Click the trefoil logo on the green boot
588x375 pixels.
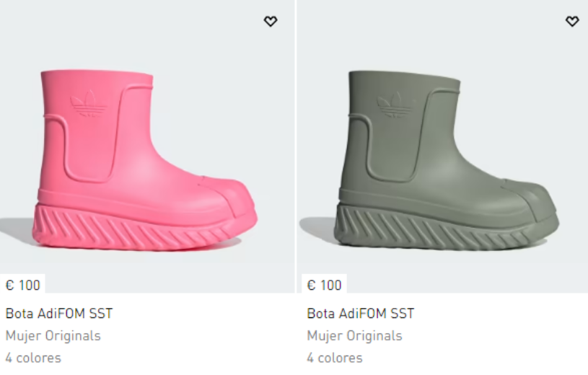click(x=396, y=105)
